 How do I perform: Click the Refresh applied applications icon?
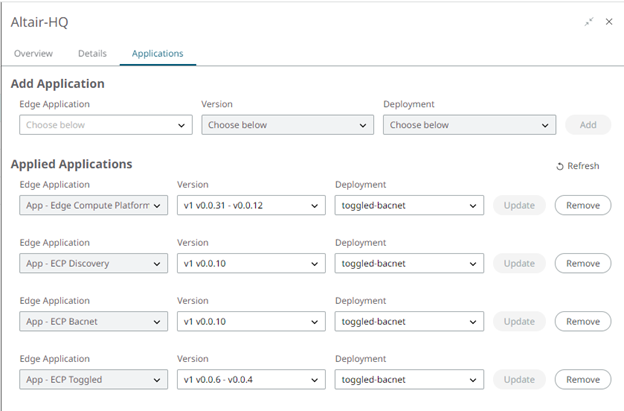click(x=561, y=166)
